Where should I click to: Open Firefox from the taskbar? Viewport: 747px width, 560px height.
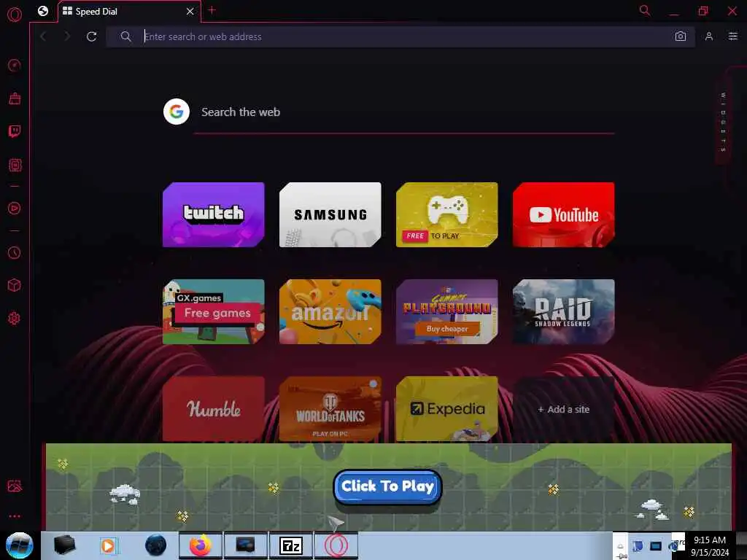(x=200, y=545)
